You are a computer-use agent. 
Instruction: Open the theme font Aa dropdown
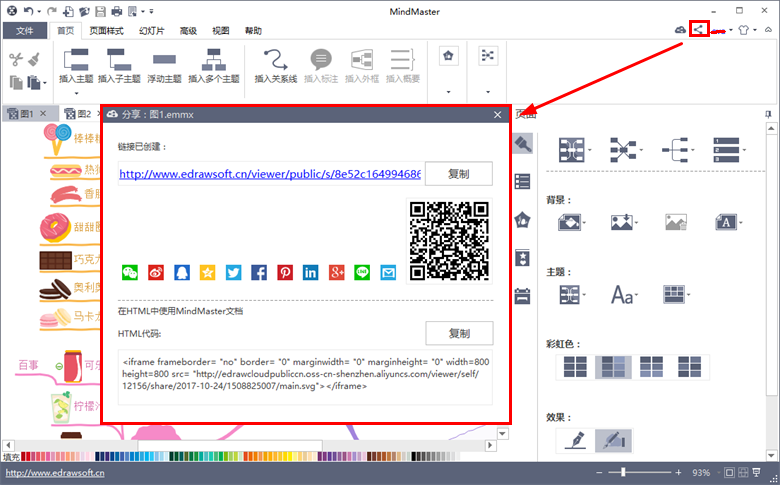[x=624, y=294]
